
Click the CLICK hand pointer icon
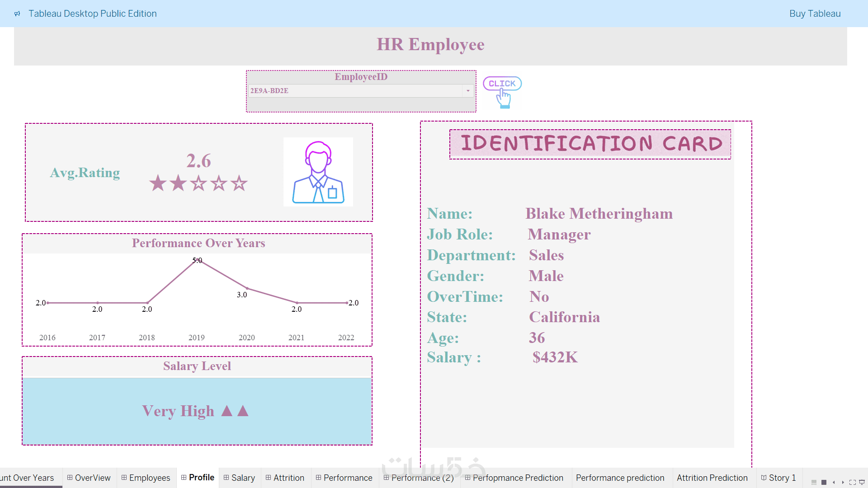502,92
